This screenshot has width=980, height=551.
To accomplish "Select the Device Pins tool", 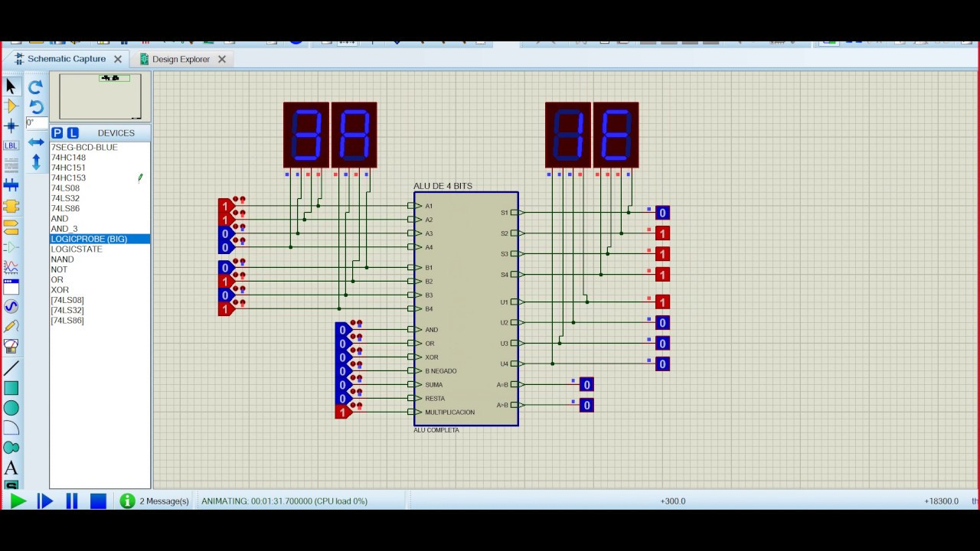I will click(11, 247).
